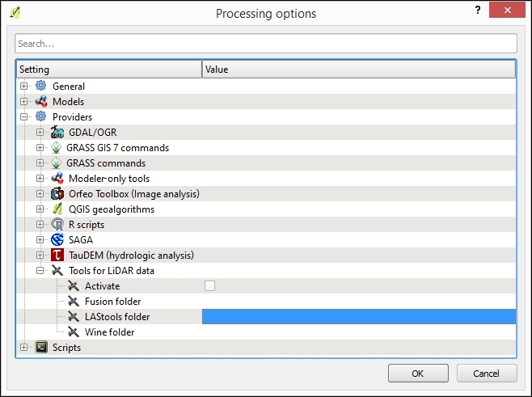The width and height of the screenshot is (532, 397).
Task: Select the 'GDAL/OGR' row text
Action: pos(93,133)
